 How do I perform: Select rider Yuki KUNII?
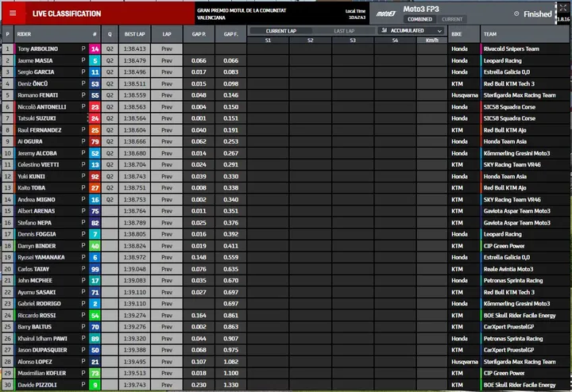click(31, 176)
